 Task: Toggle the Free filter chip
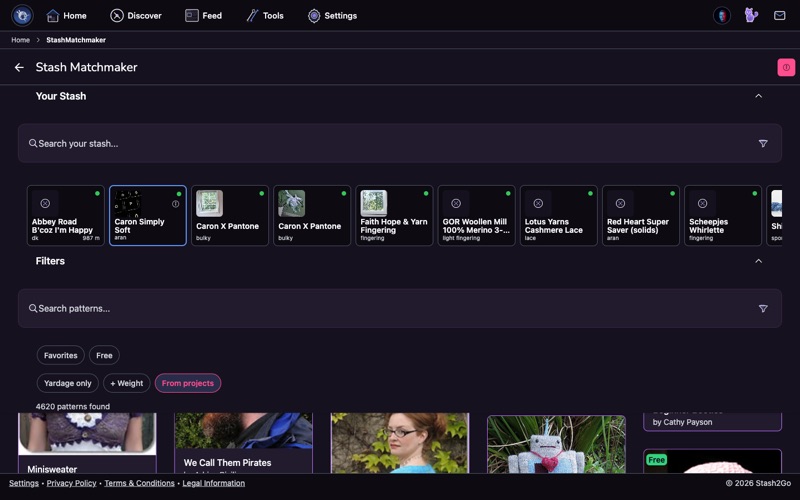[x=104, y=356]
